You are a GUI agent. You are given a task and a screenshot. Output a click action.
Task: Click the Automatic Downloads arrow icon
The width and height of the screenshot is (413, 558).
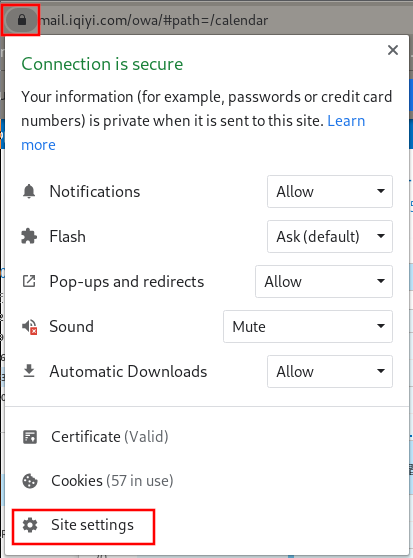[x=29, y=371]
